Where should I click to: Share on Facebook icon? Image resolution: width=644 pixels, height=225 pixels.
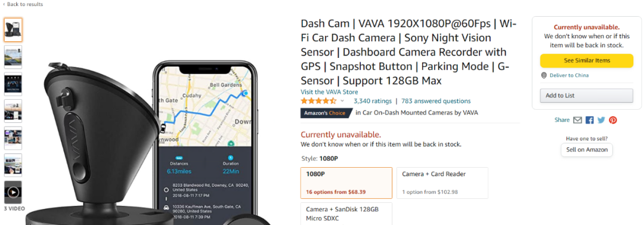point(589,120)
